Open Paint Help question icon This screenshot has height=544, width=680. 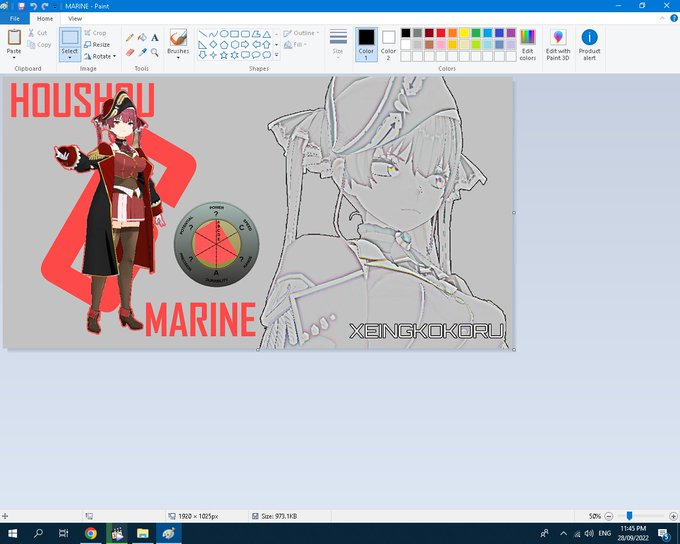pos(674,18)
